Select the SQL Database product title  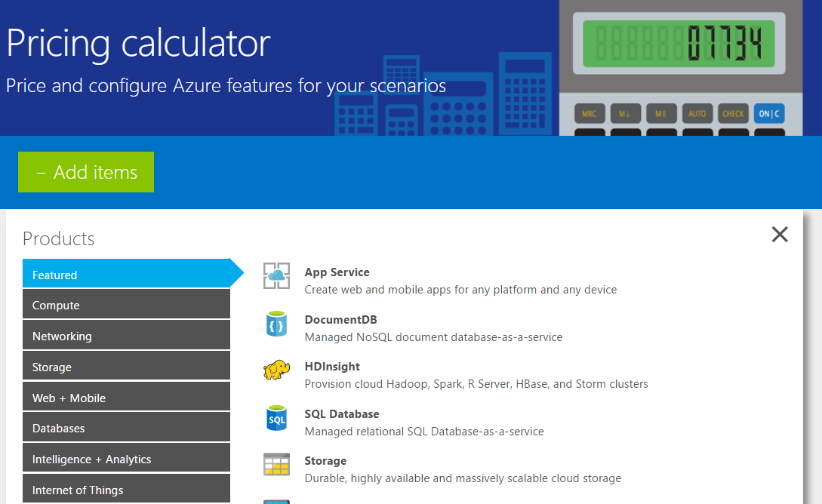(x=342, y=413)
